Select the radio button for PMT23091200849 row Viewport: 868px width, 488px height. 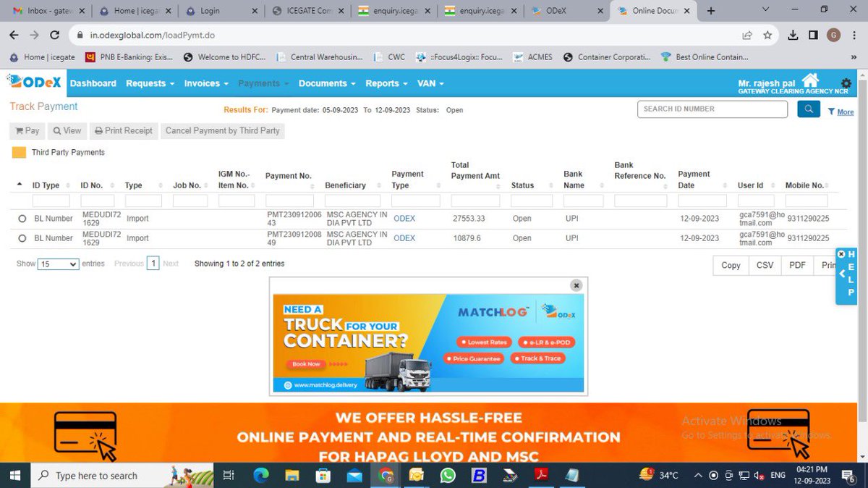22,238
